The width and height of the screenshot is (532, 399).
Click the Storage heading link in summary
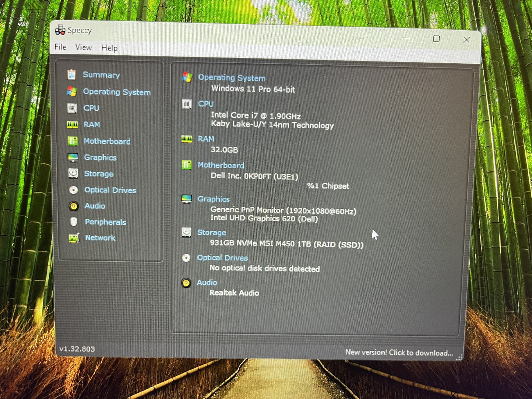click(212, 233)
